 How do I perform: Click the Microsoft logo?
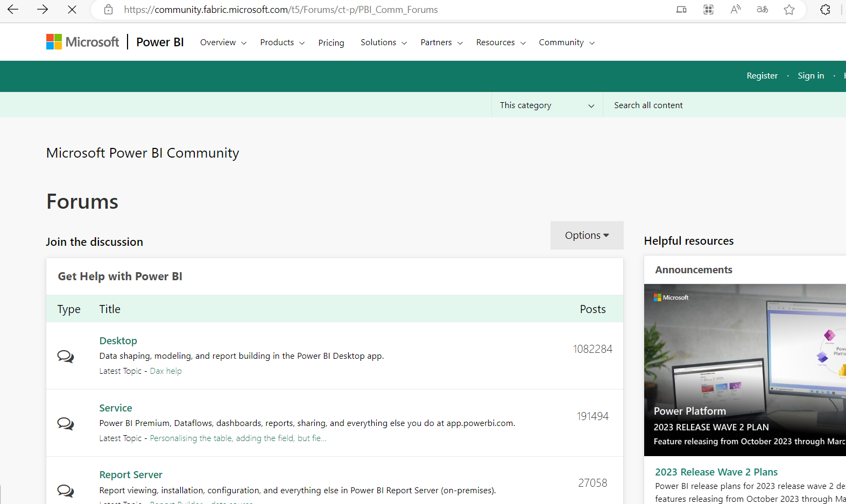tap(82, 42)
